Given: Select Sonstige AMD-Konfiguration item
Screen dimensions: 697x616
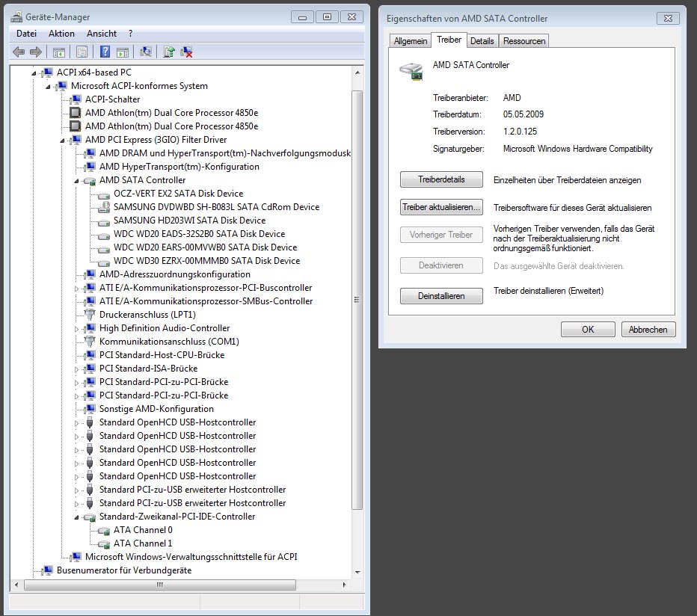Looking at the screenshot, I should click(x=156, y=409).
